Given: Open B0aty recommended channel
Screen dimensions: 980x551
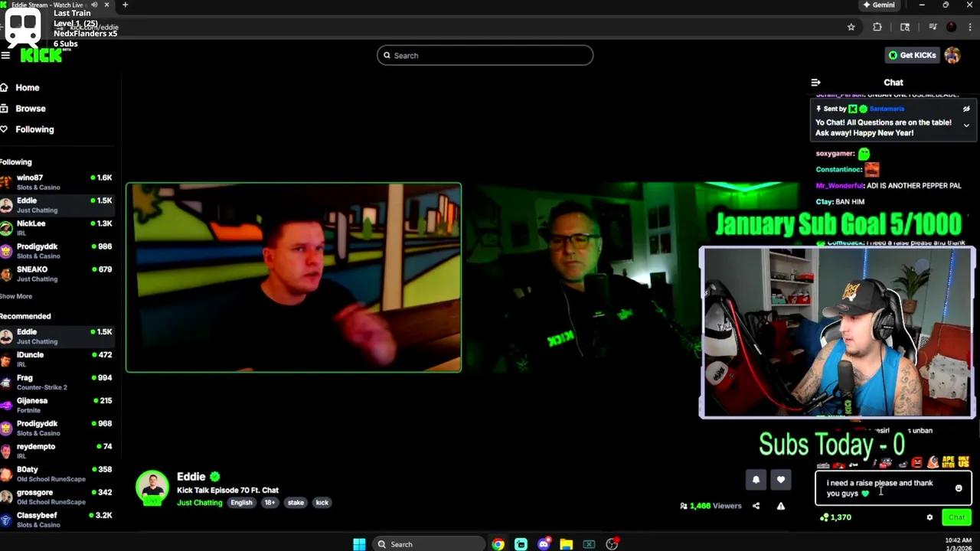Looking at the screenshot, I should [x=57, y=474].
